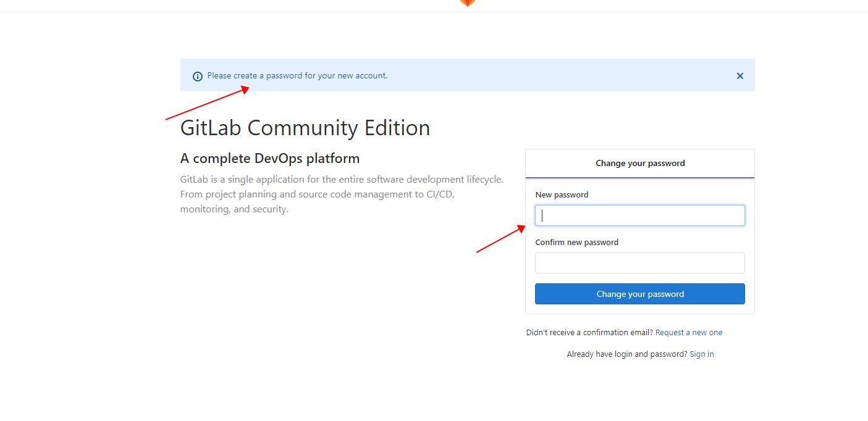This screenshot has height=421, width=868.
Task: Click the text 'Didn't receive a confirmation email?'
Action: tap(589, 333)
